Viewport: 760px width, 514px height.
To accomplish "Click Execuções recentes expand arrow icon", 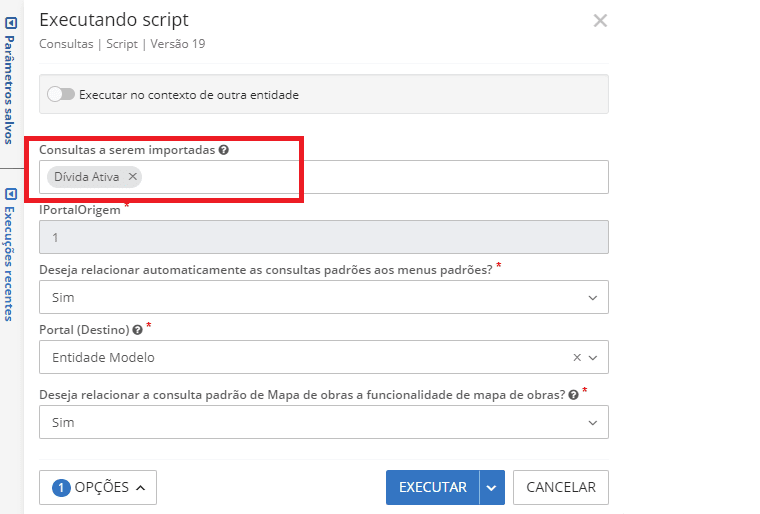I will (x=11, y=194).
